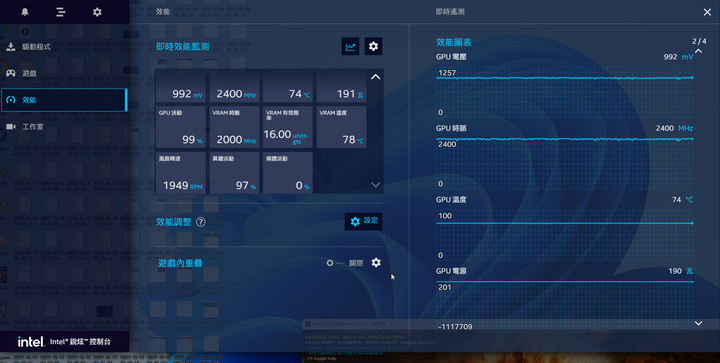
Task: Select the 2400 MHz clock tile
Action: (x=234, y=86)
